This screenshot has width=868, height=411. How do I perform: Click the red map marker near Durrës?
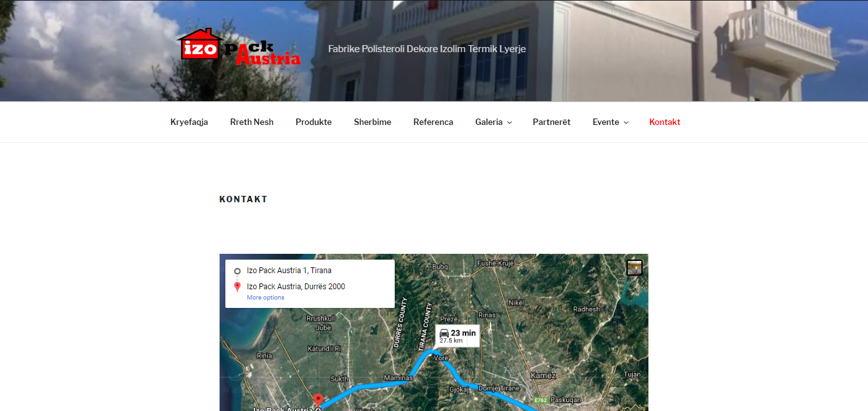[318, 401]
